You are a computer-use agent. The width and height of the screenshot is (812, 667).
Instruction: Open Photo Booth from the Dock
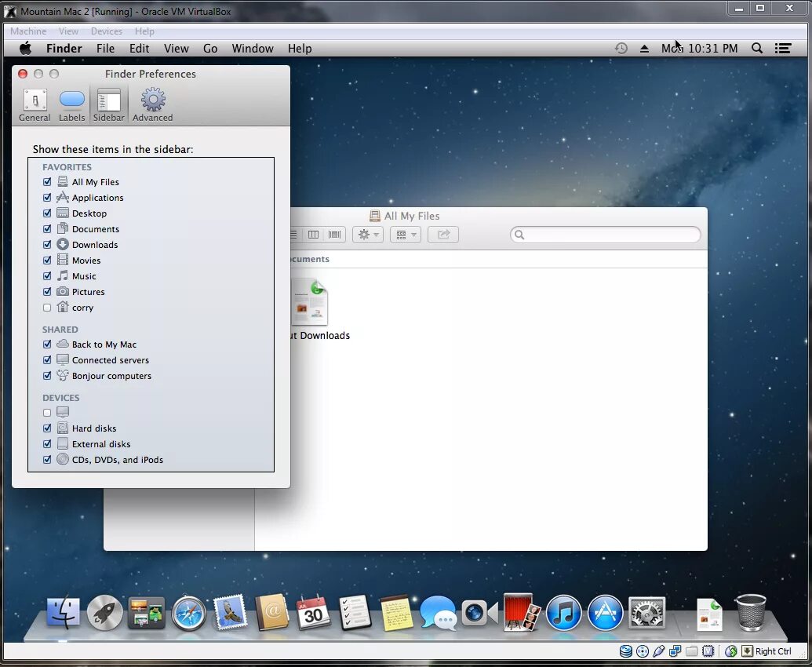(522, 612)
